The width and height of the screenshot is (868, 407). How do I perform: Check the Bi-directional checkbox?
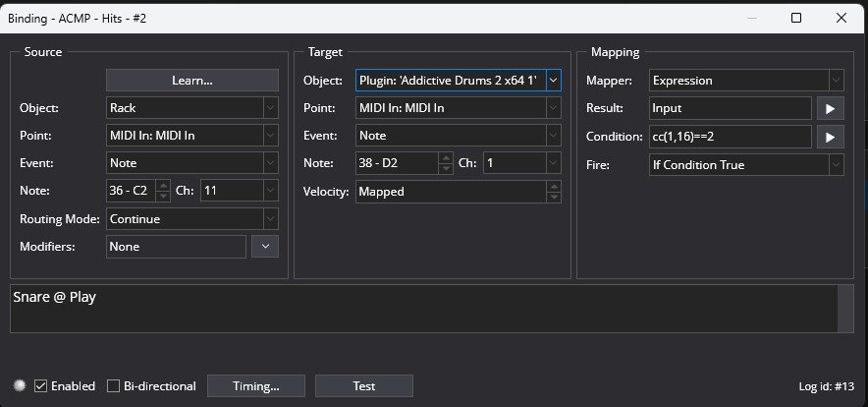(x=113, y=386)
